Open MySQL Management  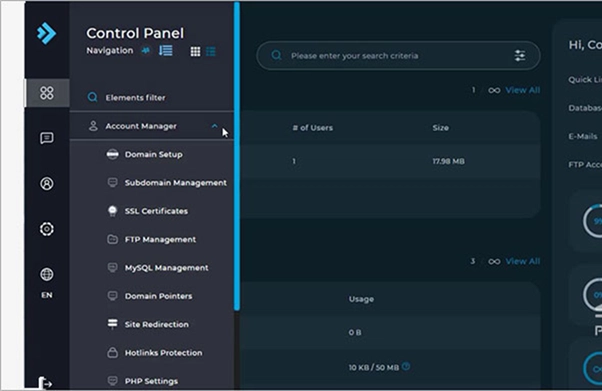[167, 268]
